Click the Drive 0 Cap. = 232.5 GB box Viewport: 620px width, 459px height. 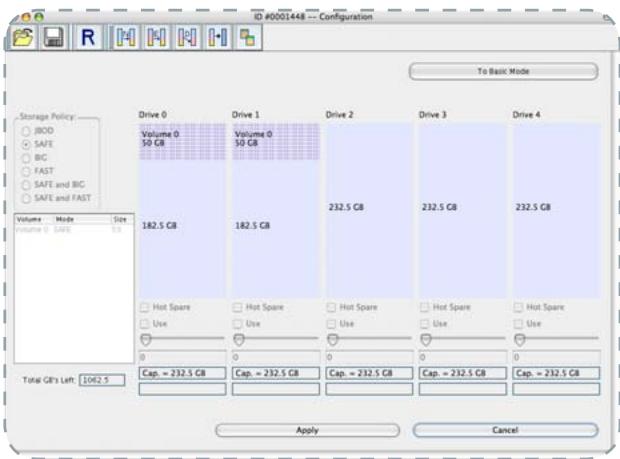182,373
